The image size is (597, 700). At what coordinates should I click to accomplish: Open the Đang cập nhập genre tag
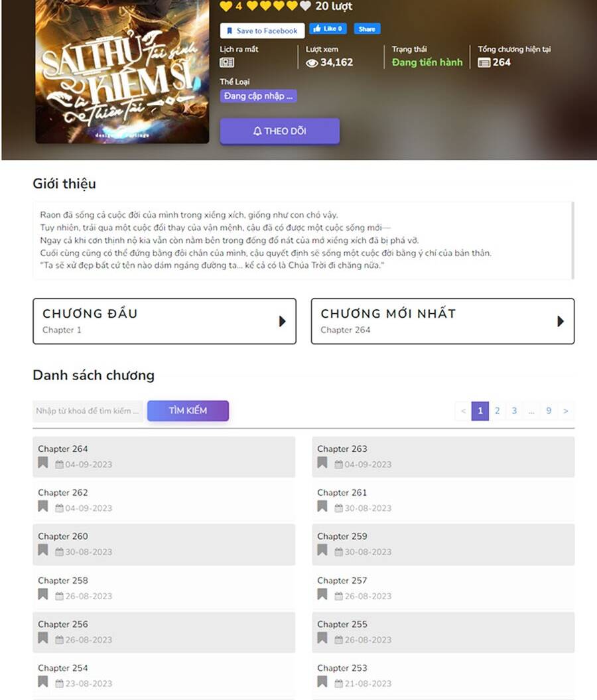tap(258, 96)
